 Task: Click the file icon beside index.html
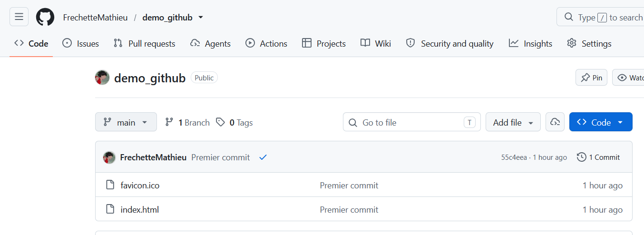tap(110, 209)
